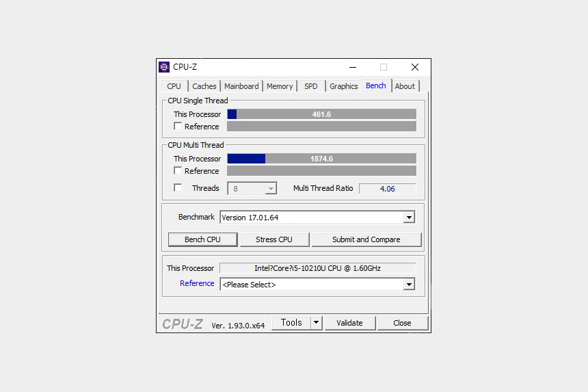Screen dimensions: 588x392
Task: Open the Caches tab
Action: 204,86
